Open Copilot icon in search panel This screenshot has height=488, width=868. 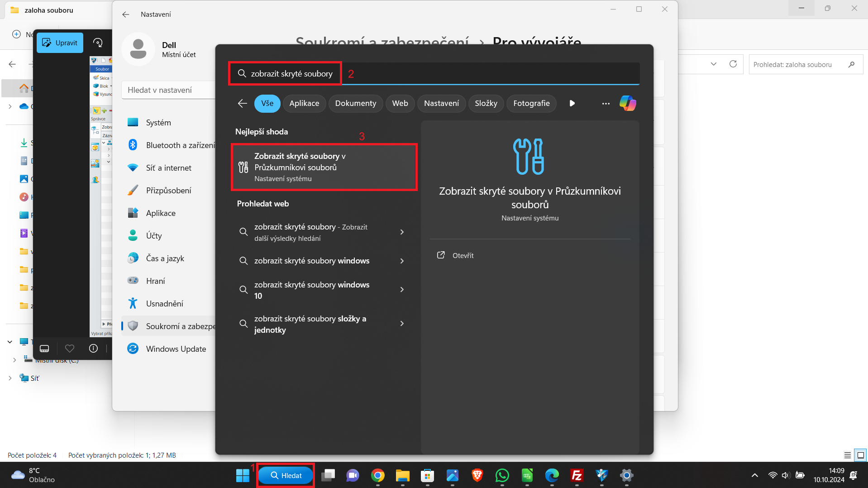(627, 103)
